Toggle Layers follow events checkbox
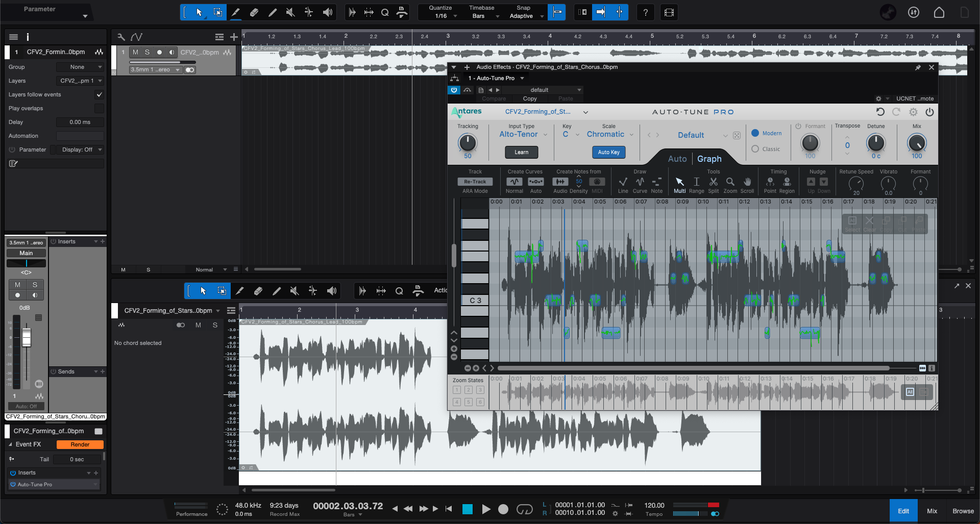The width and height of the screenshot is (980, 524). point(99,94)
